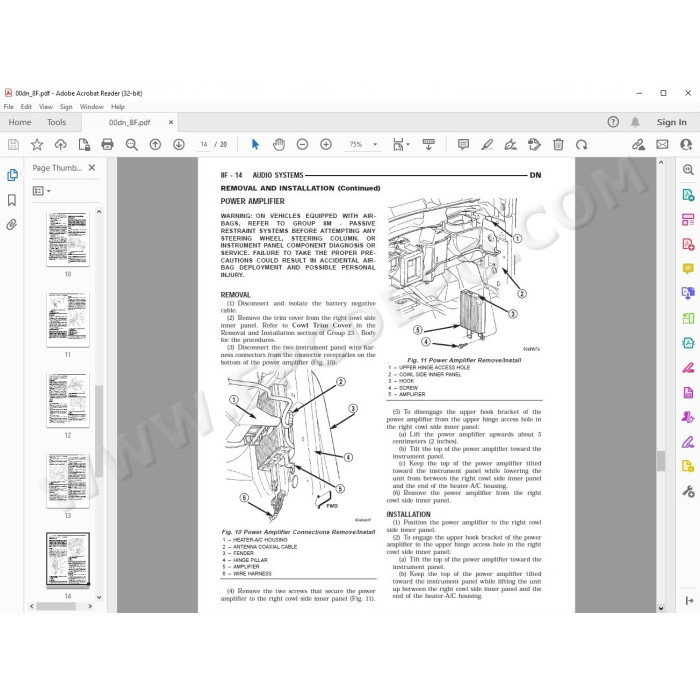Screen dimensions: 700x700
Task: Go to previous page arrow
Action: pos(155,145)
